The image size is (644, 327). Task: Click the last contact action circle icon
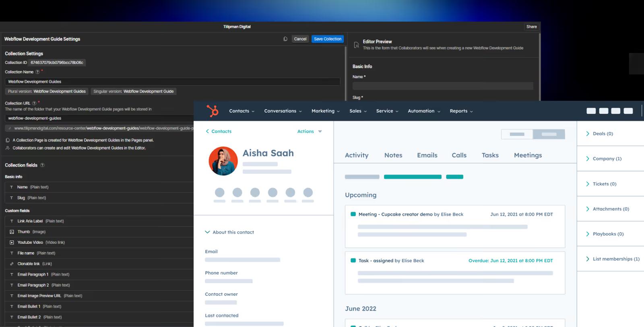coord(308,192)
